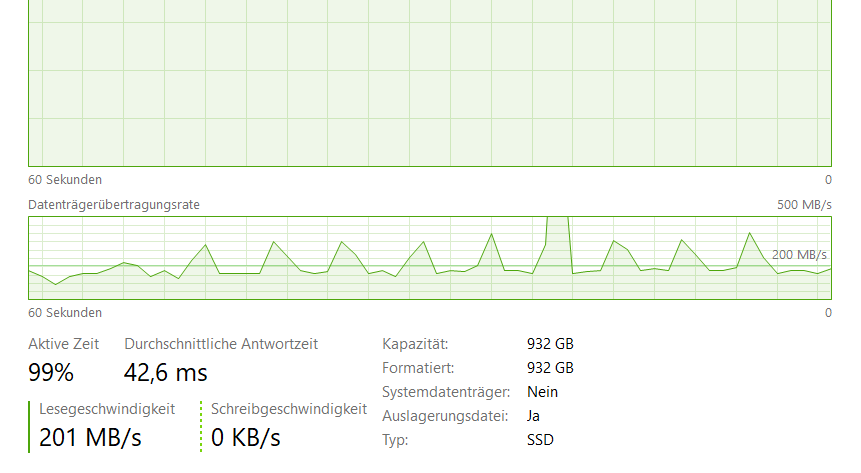This screenshot has width=861, height=473.
Task: Click the Formatiert value 932 GB
Action: [x=550, y=368]
